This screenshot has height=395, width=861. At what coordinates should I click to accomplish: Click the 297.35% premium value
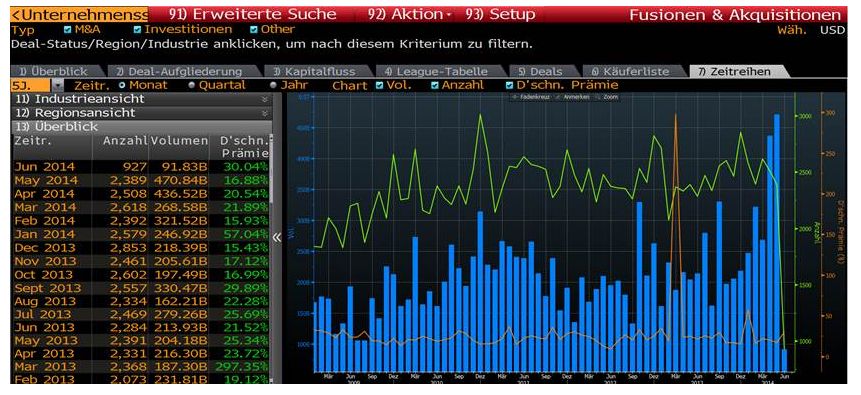pos(242,366)
